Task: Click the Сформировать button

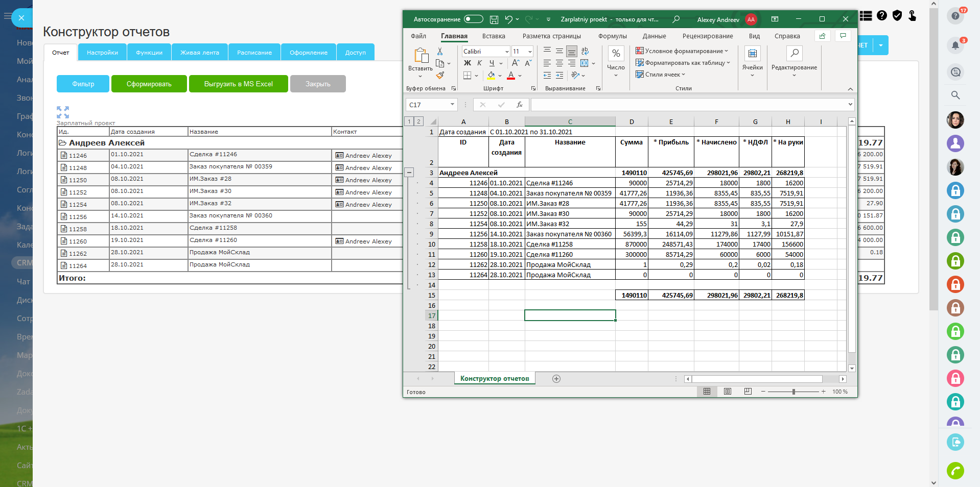Action: pos(149,84)
